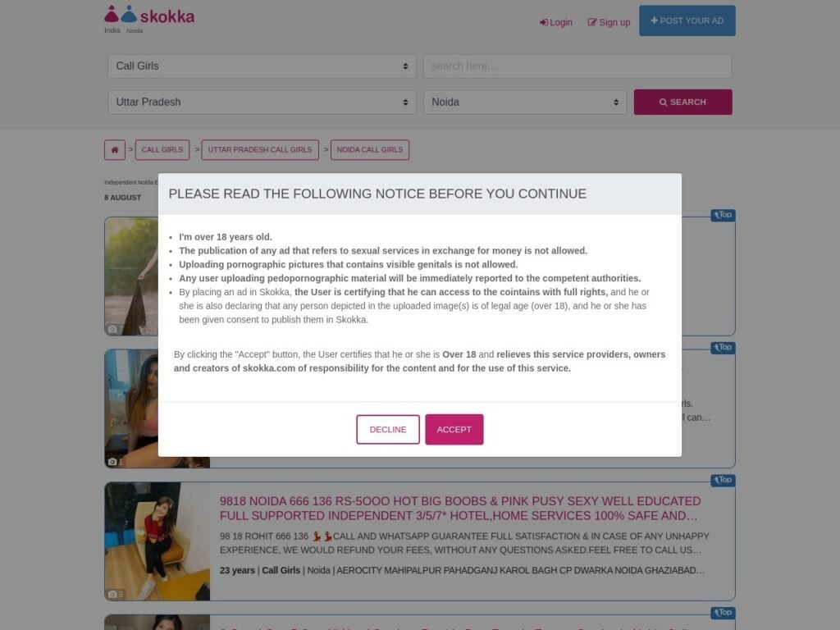Click the Top badge on second listing
Viewport: 840px width, 630px height.
[x=723, y=348]
